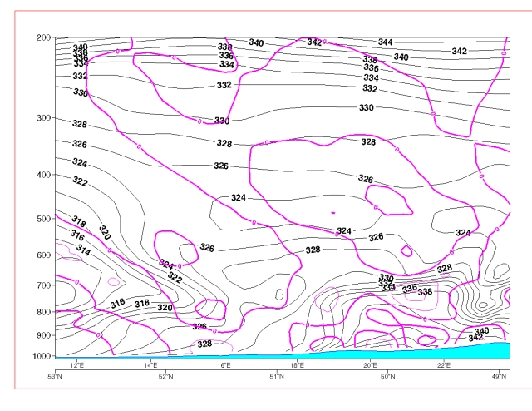The width and height of the screenshot is (532, 411).
Task: Select the 500 pressure level tick label
Action: pos(43,219)
